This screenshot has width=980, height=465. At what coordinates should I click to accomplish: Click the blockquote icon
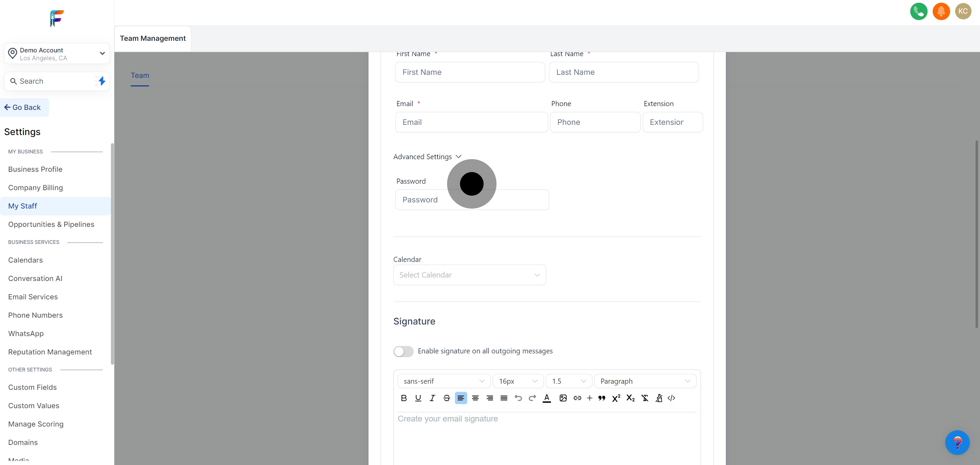click(602, 398)
